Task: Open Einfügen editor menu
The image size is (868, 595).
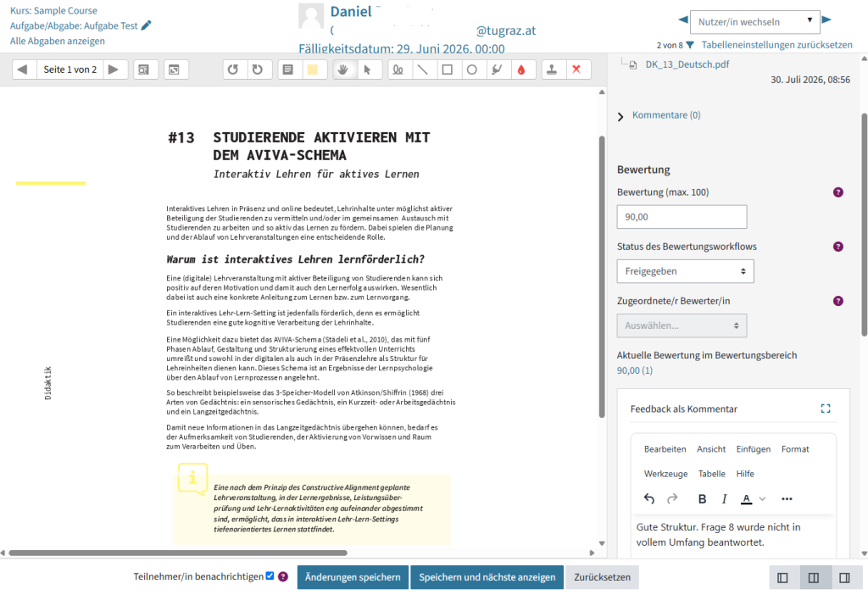Action: point(754,449)
